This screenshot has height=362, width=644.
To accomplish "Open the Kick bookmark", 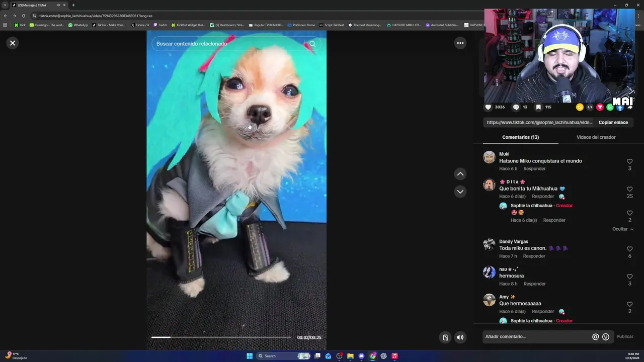I will 20,25.
